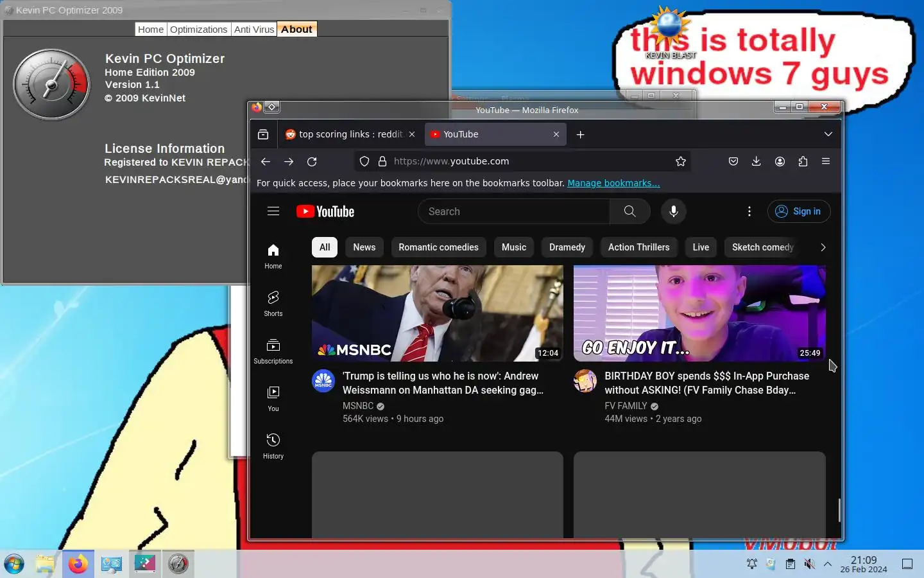Play the MSNBC Trump video thumbnail
Screen dimensions: 924x578
[x=438, y=313]
